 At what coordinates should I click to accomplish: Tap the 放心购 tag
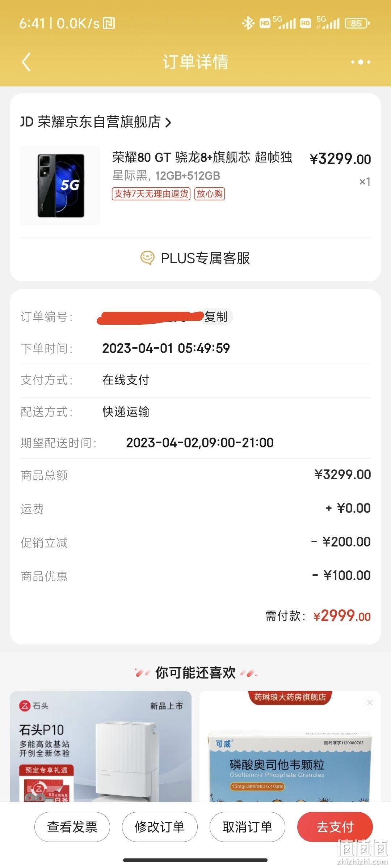coord(210,194)
